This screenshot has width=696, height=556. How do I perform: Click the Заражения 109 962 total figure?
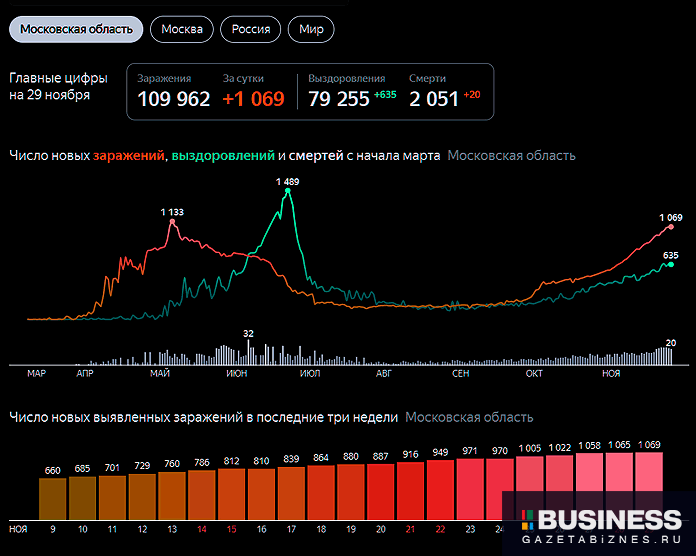click(173, 98)
